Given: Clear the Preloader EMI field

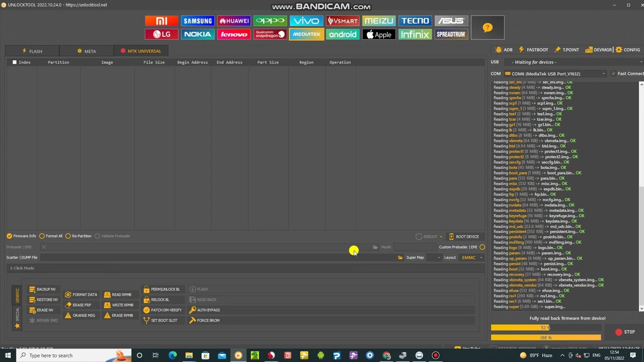Looking at the screenshot, I should 44,247.
